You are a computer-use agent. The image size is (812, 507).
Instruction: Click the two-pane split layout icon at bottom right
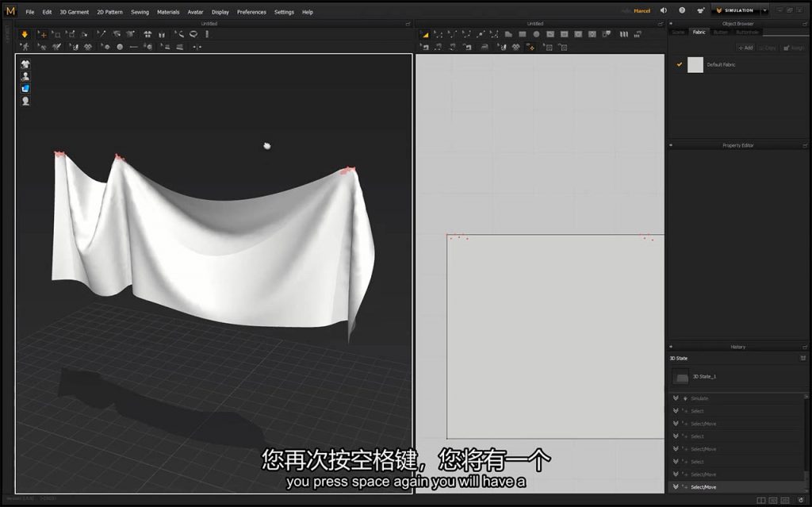[x=760, y=501]
